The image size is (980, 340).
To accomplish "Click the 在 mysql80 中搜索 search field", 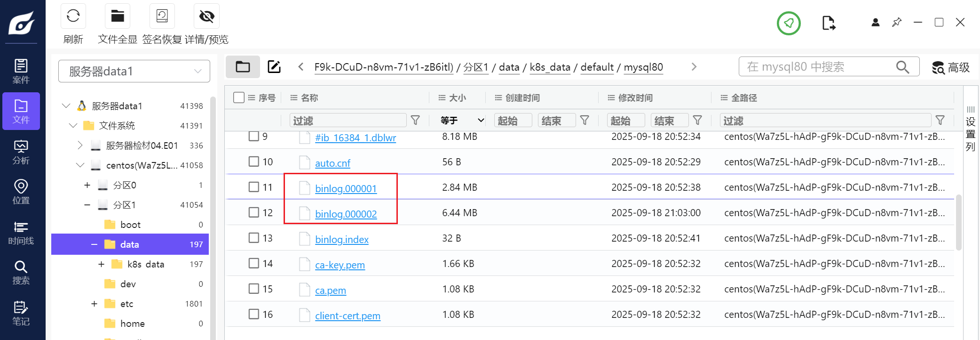I will pos(818,67).
